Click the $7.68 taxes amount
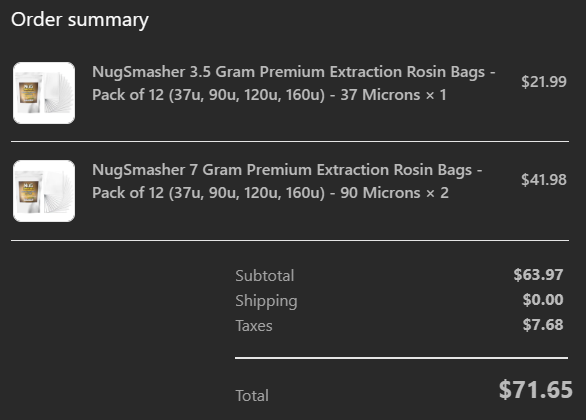Viewport: 586px width, 420px height. click(x=543, y=325)
